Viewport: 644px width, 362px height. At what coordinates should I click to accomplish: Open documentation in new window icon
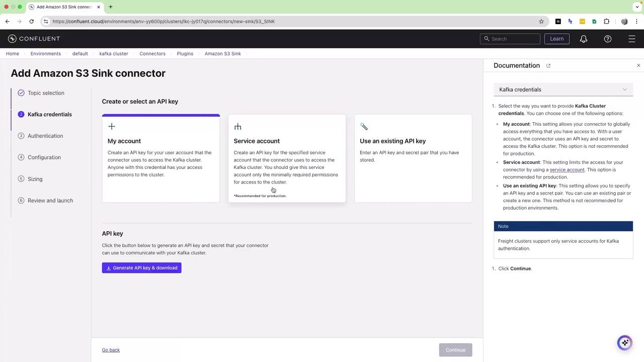click(548, 65)
